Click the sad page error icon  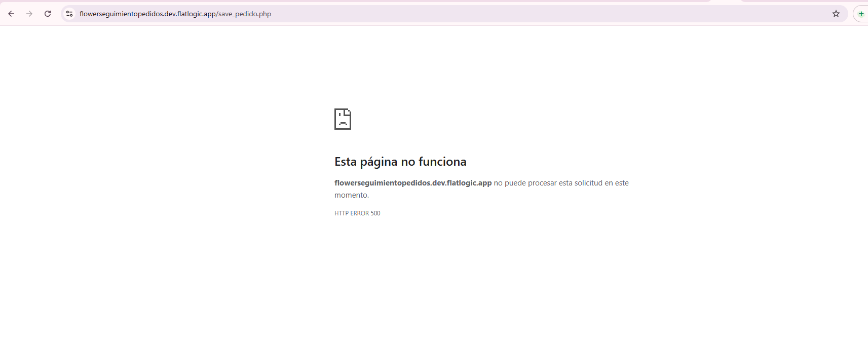point(343,119)
